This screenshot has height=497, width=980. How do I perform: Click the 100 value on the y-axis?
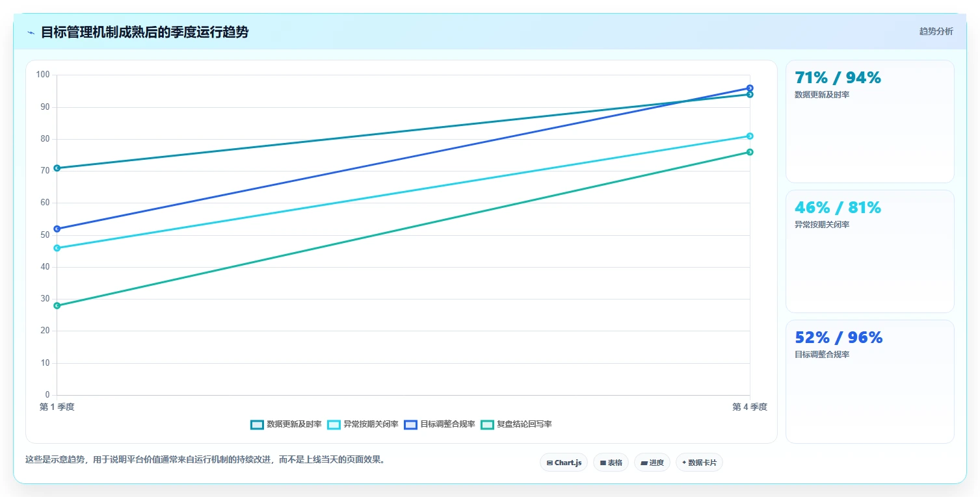pos(43,75)
